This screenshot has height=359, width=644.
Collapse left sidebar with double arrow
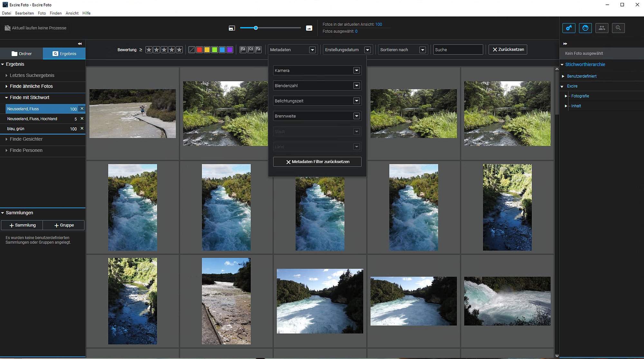80,44
